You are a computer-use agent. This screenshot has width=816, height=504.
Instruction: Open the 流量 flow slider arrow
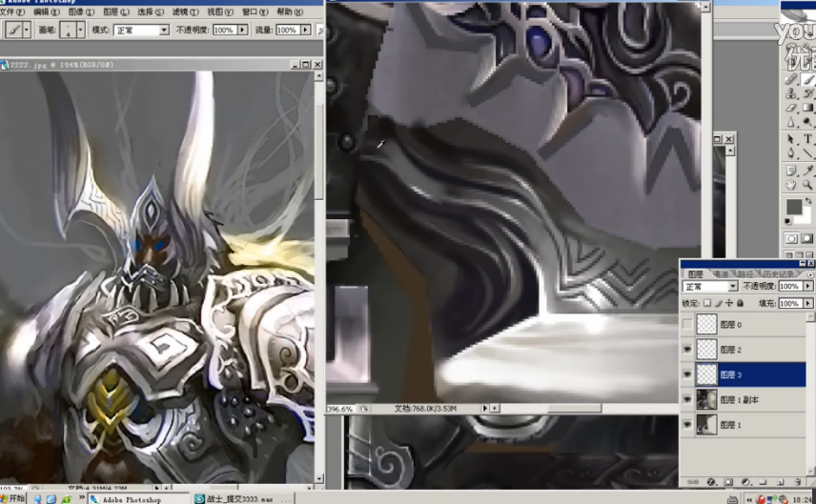click(x=306, y=30)
